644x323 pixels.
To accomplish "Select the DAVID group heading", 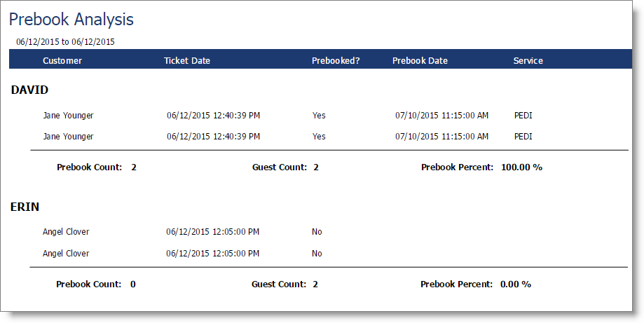I will (x=29, y=90).
